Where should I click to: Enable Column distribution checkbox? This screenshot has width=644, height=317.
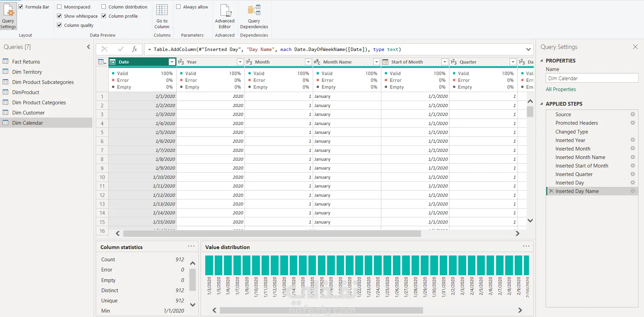(104, 7)
